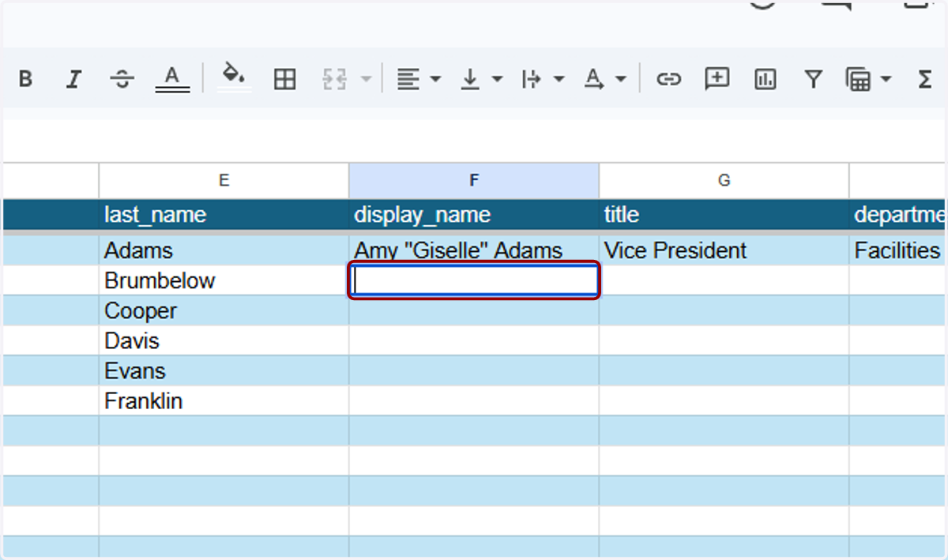Click the display_name header cell
The height and width of the screenshot is (560, 948).
[x=474, y=215]
